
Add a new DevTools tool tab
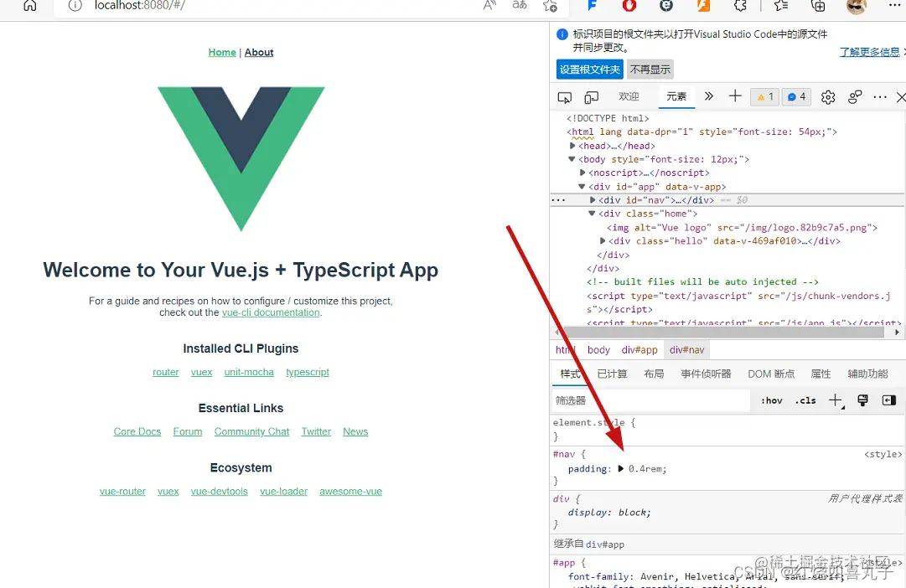coord(735,95)
